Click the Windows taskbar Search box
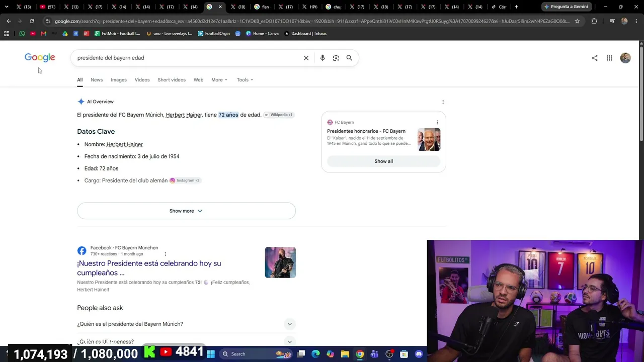 click(x=256, y=354)
